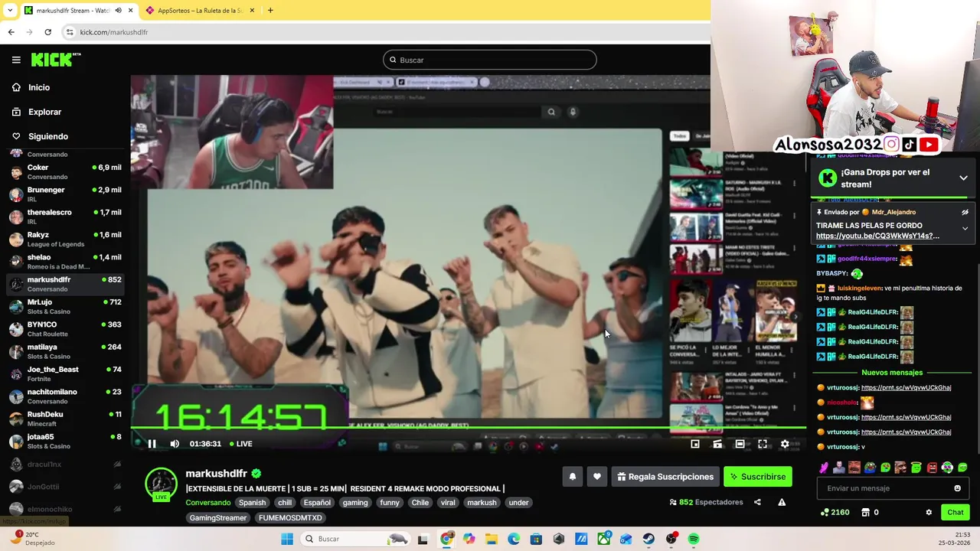Click the Spanish tag
This screenshot has height=551, width=980.
pos(252,503)
